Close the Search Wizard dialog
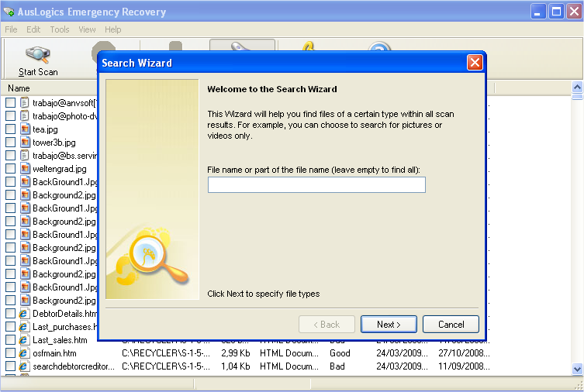The height and width of the screenshot is (392, 584). pos(475,63)
